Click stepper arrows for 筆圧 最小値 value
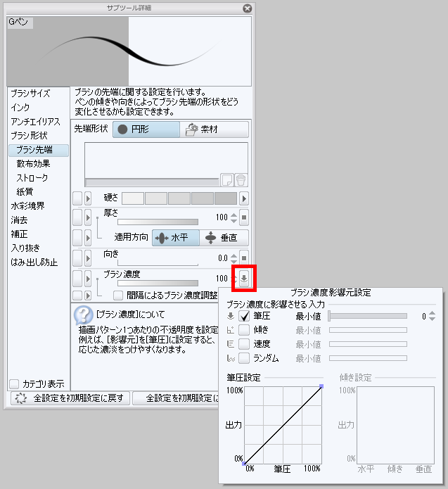The width and height of the screenshot is (448, 489). 432,316
